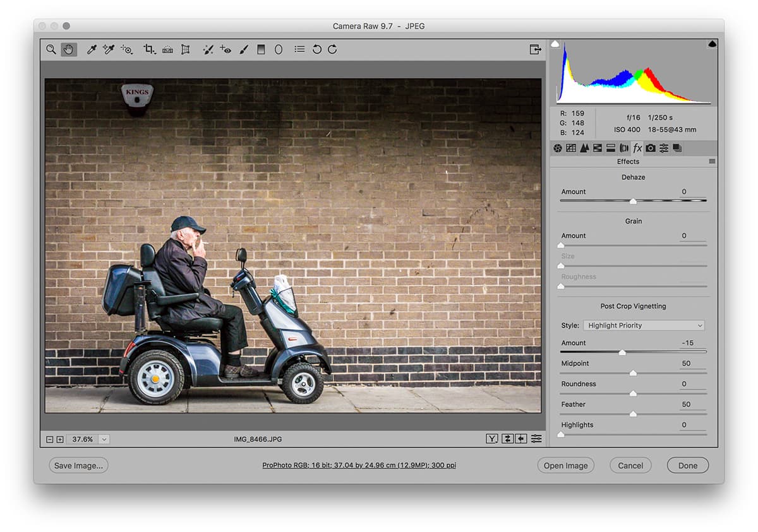Activate the Crop tool
The width and height of the screenshot is (758, 532).
click(150, 49)
